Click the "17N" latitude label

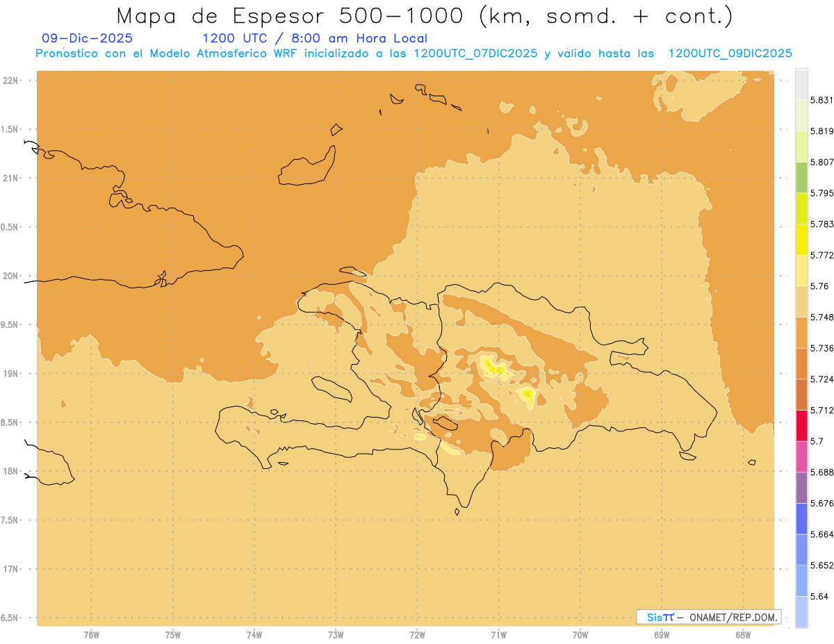11,569
